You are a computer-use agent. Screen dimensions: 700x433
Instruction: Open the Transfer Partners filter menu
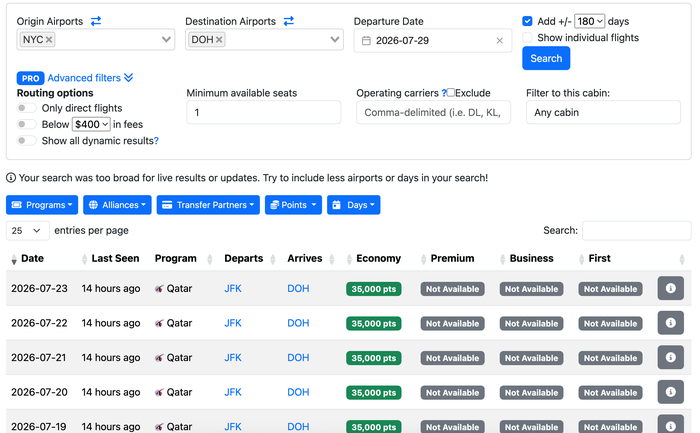click(x=208, y=205)
